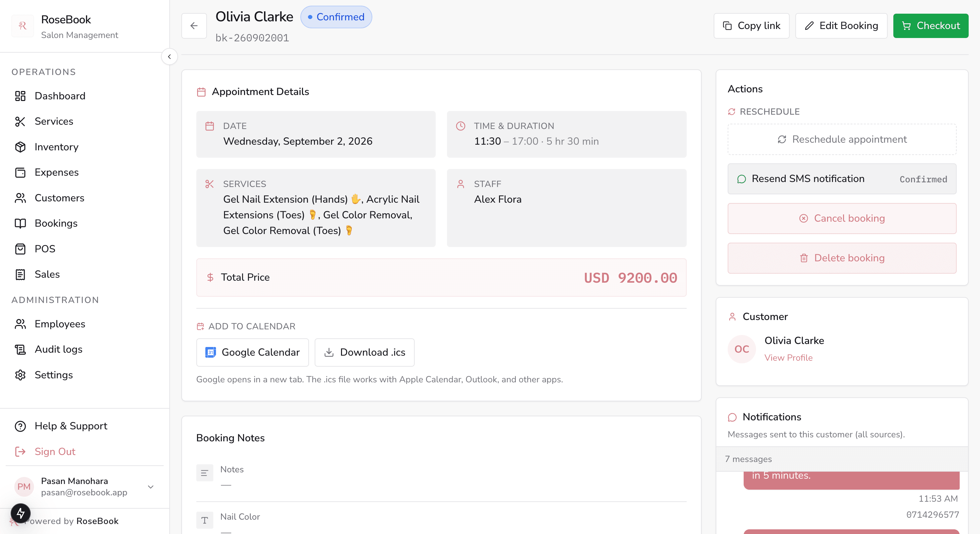Delete booking

(842, 258)
